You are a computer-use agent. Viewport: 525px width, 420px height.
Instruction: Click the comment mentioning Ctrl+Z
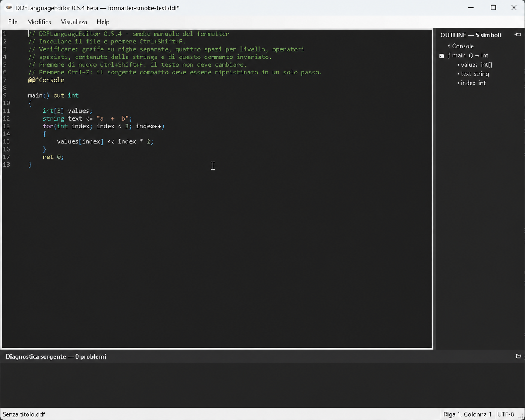175,72
